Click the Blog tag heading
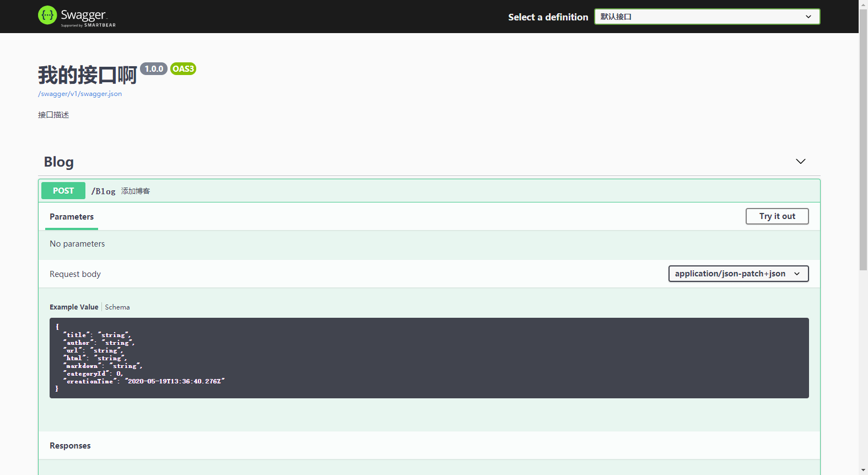Screen dimensions: 868x475 (x=59, y=162)
